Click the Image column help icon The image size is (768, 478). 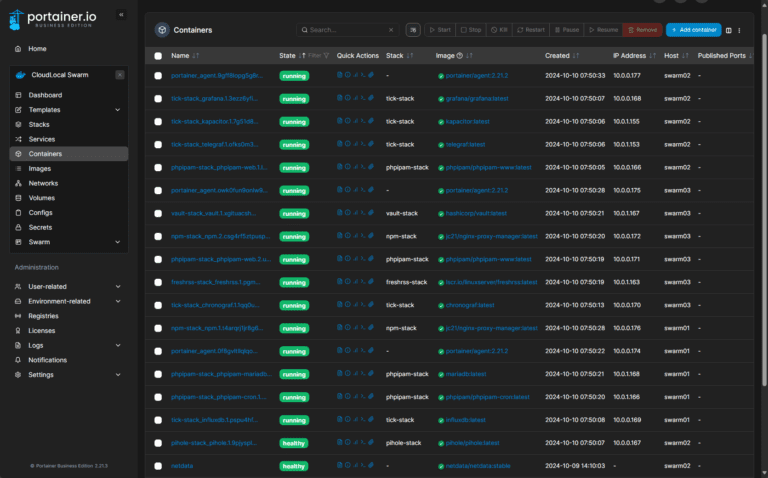pos(459,56)
